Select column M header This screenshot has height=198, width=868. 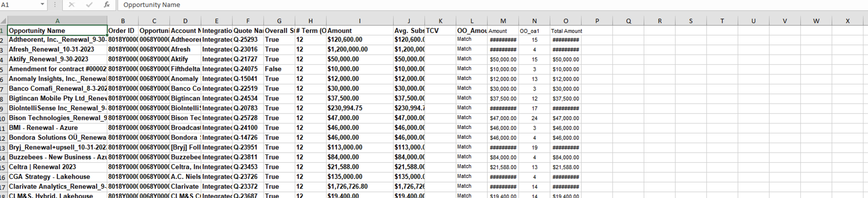(x=503, y=21)
